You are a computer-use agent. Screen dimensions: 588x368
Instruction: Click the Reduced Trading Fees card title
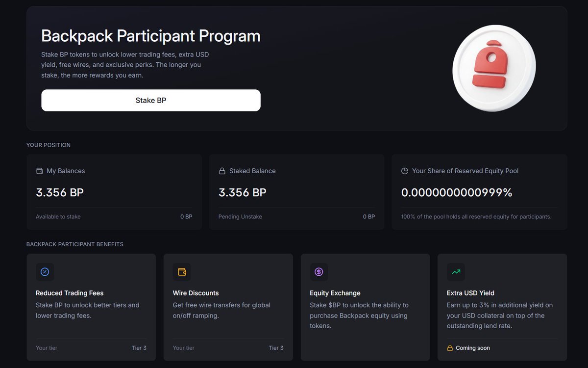70,293
